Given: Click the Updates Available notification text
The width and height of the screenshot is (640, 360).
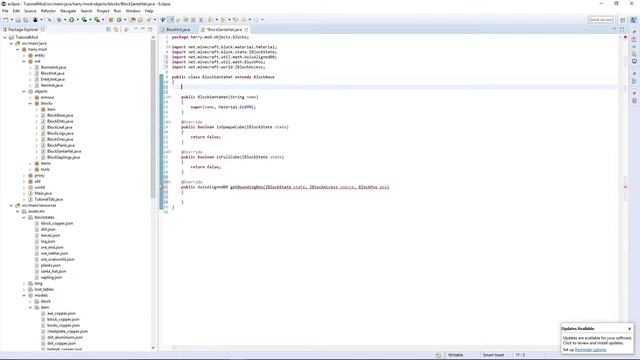Looking at the screenshot, I should click(597, 340).
